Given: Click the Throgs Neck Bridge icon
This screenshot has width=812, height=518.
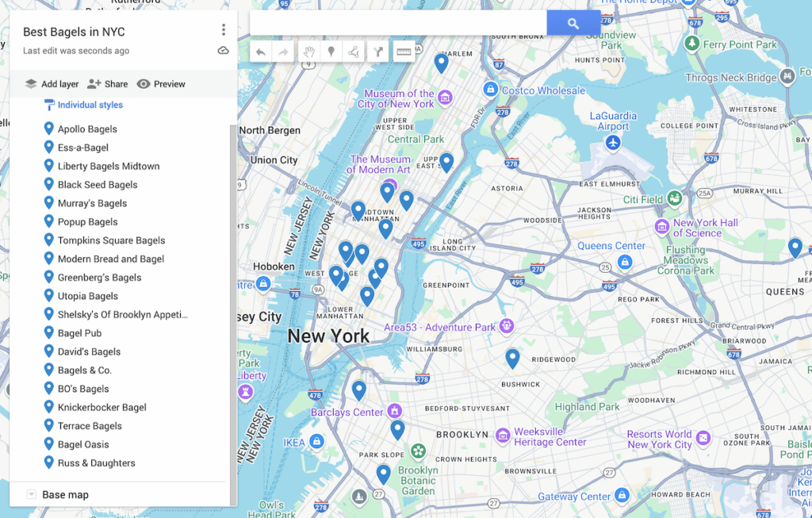Looking at the screenshot, I should pyautogui.click(x=787, y=76).
